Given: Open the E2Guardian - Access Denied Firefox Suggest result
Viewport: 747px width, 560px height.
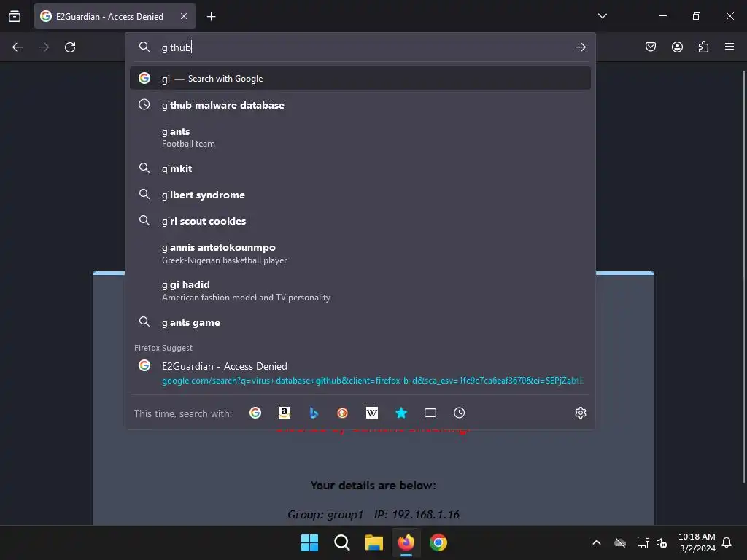Looking at the screenshot, I should pos(360,373).
